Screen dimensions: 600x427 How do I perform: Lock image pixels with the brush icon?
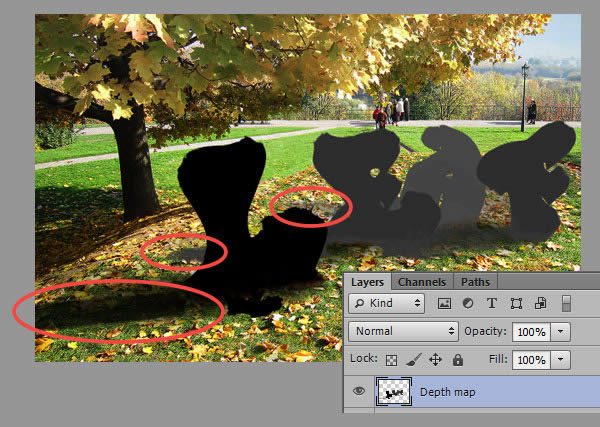pyautogui.click(x=413, y=359)
